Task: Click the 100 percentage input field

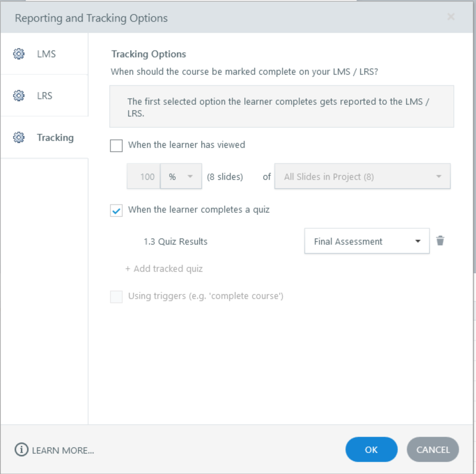Action: [x=144, y=177]
